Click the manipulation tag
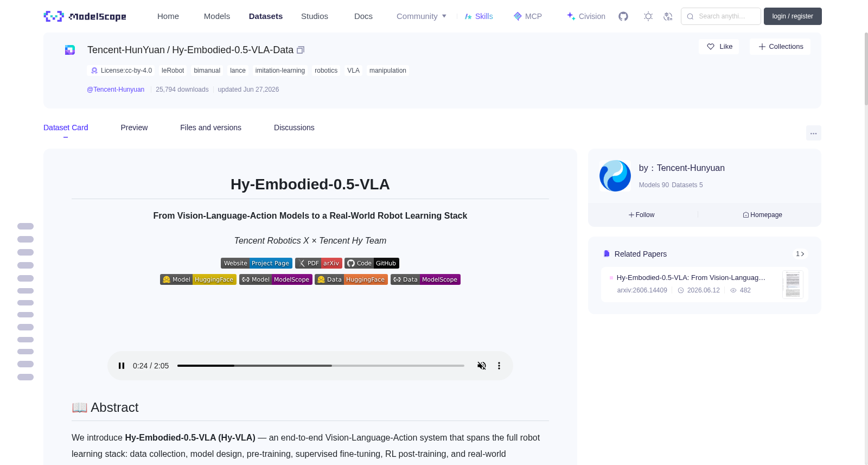Viewport: 868px width, 465px height. coord(388,71)
